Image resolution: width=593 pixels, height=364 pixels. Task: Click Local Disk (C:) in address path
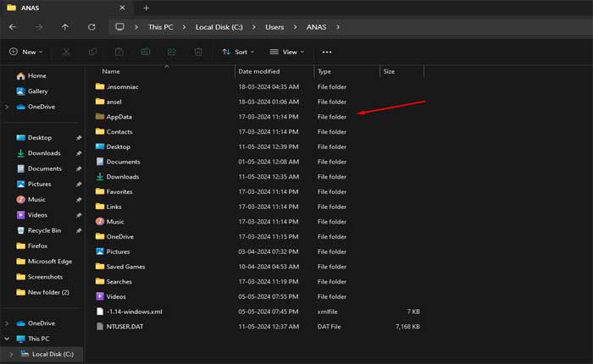[x=224, y=27]
